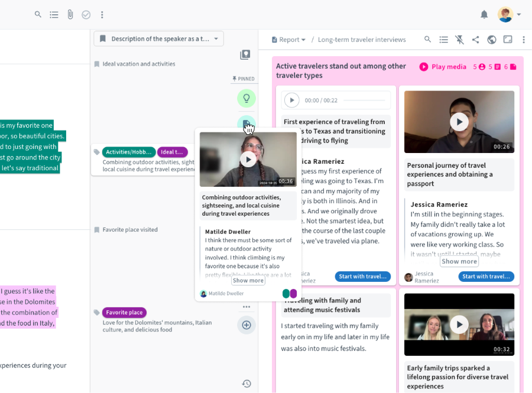Click the notifications bell icon

pos(484,15)
